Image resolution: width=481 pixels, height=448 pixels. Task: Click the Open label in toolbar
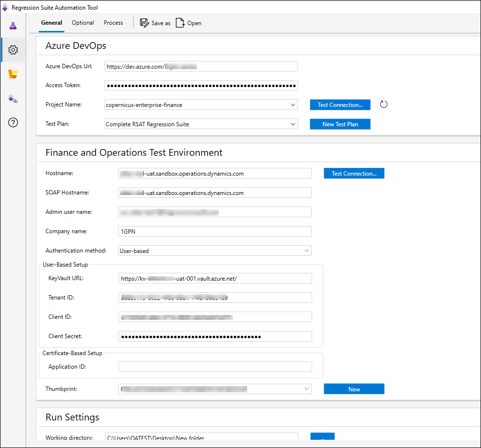(194, 23)
